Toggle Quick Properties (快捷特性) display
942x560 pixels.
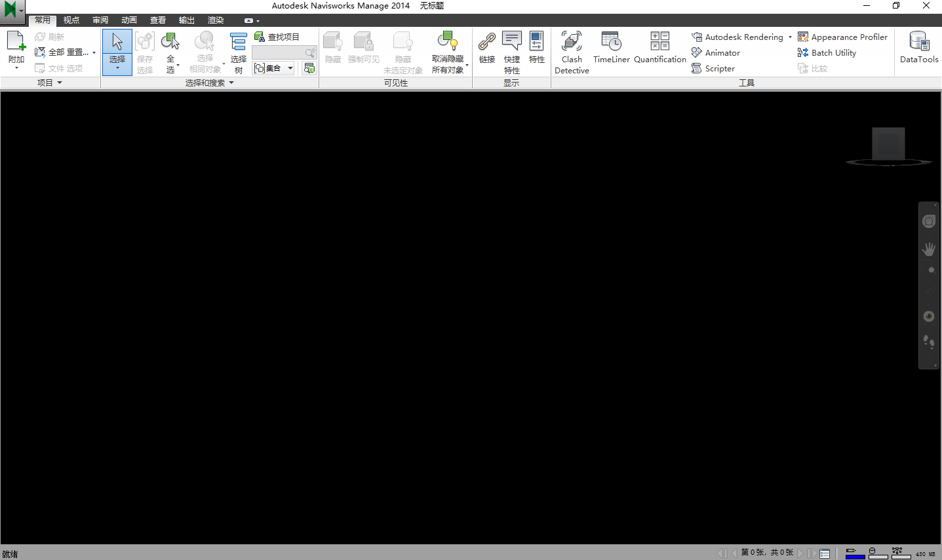pyautogui.click(x=511, y=52)
